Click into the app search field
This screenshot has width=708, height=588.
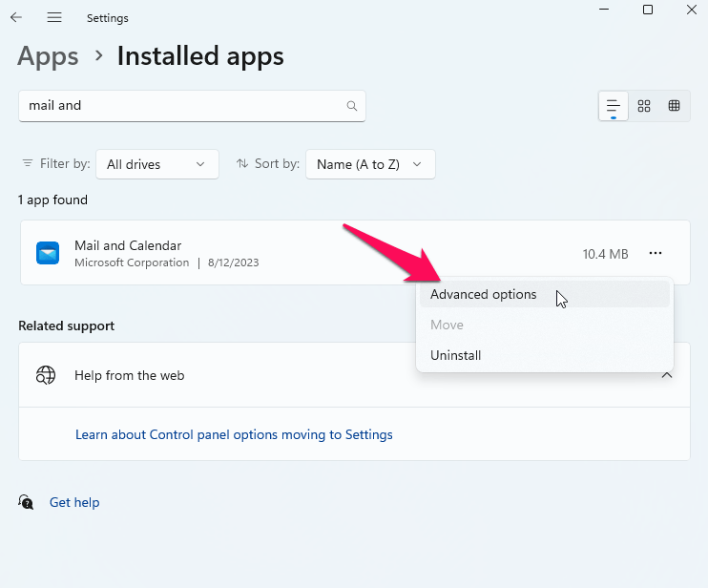[x=181, y=106]
